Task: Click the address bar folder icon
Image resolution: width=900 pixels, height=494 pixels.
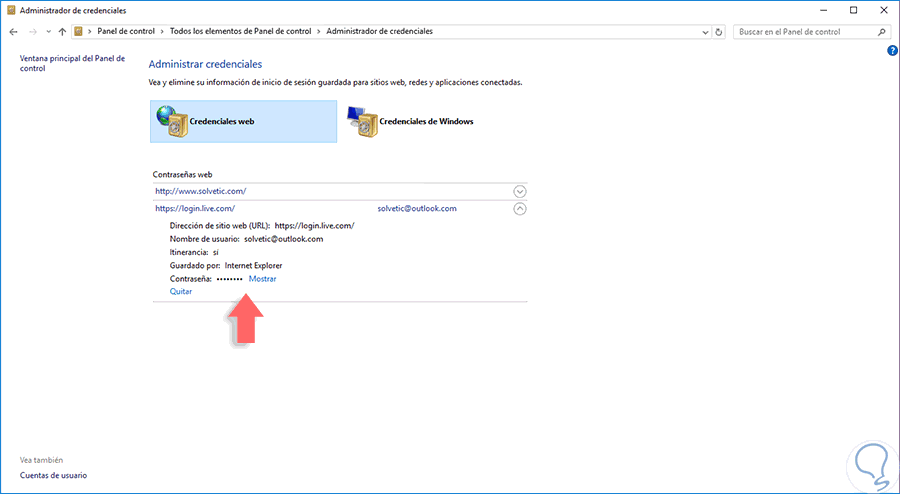Action: click(79, 32)
